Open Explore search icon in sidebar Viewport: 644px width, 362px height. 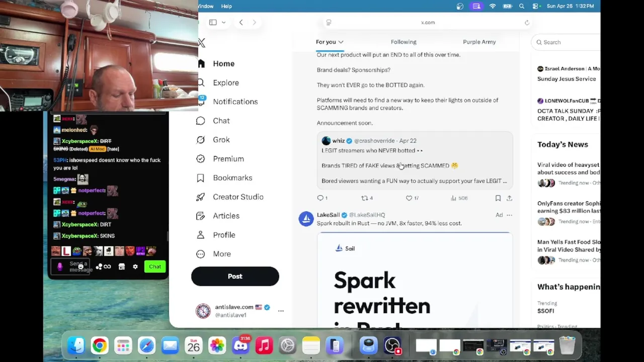[201, 82]
